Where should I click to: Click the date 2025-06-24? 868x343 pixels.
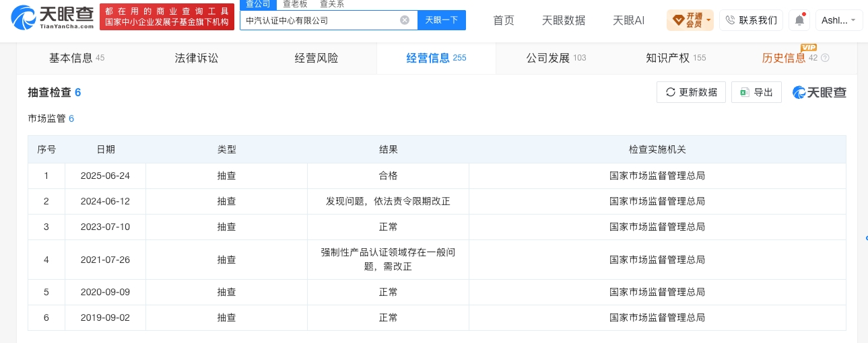105,176
